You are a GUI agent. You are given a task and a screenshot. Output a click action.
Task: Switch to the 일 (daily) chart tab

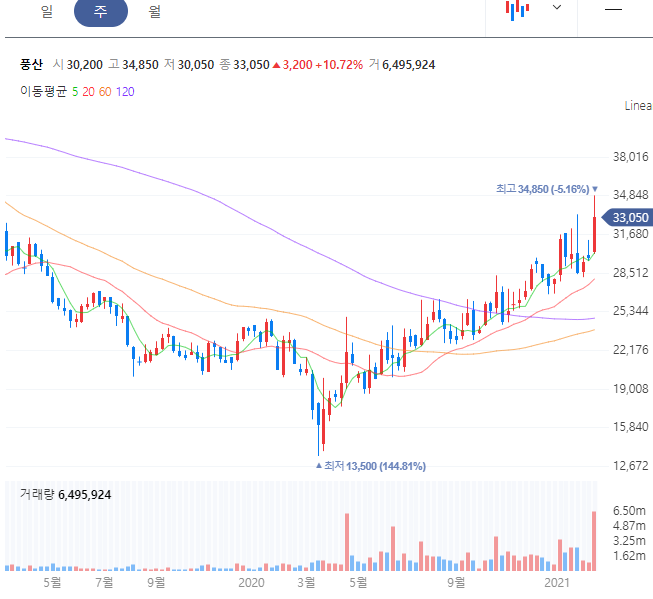click(47, 11)
